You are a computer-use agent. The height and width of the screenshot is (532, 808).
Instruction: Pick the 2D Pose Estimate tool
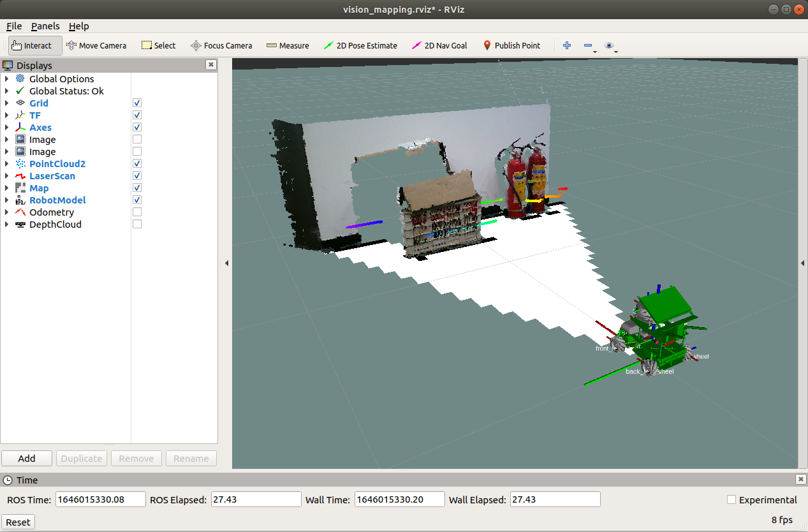[360, 46]
